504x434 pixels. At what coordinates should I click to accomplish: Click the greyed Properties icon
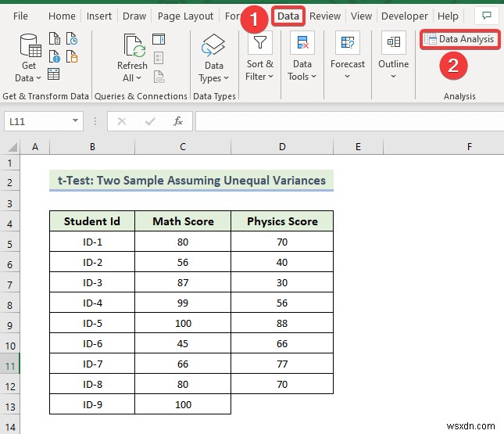pyautogui.click(x=159, y=58)
